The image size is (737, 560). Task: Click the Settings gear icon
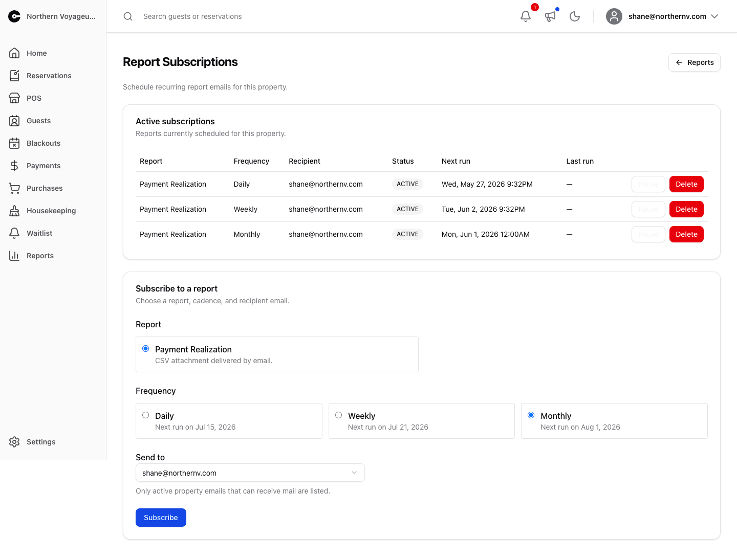coord(14,442)
